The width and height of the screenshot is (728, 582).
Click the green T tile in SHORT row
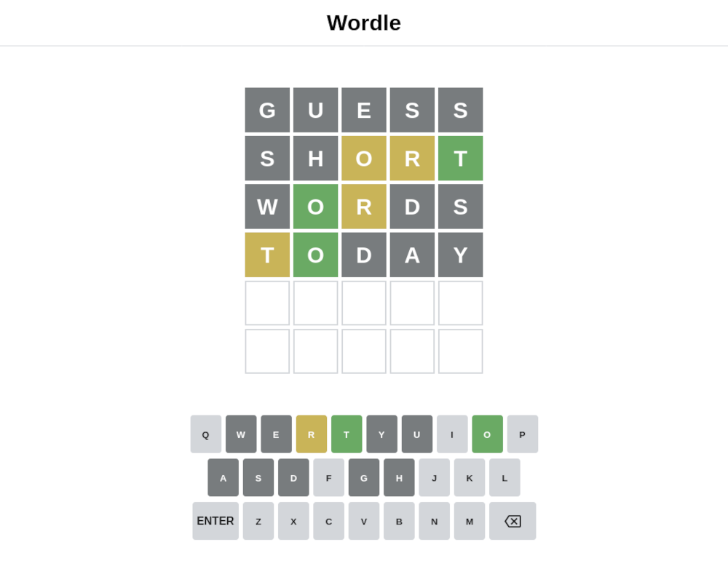461,159
